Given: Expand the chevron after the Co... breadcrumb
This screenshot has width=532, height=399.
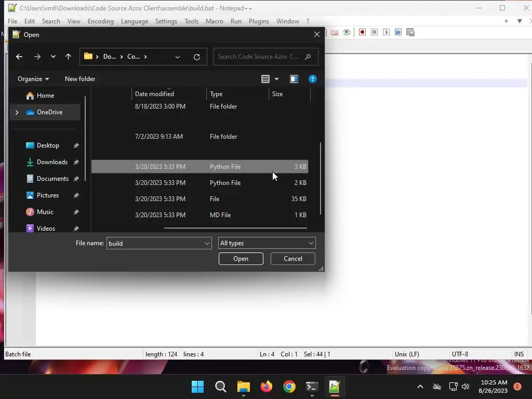Looking at the screenshot, I should 145,57.
